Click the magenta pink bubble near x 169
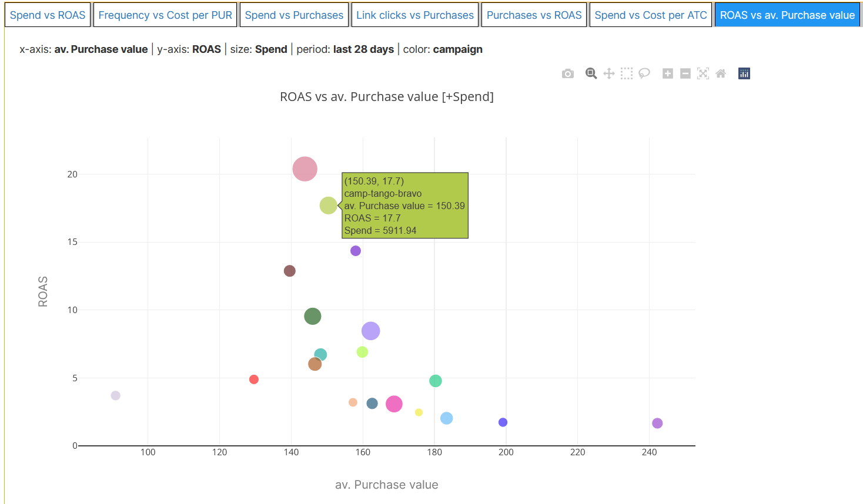Screen dimensions: 863x504 [x=394, y=404]
